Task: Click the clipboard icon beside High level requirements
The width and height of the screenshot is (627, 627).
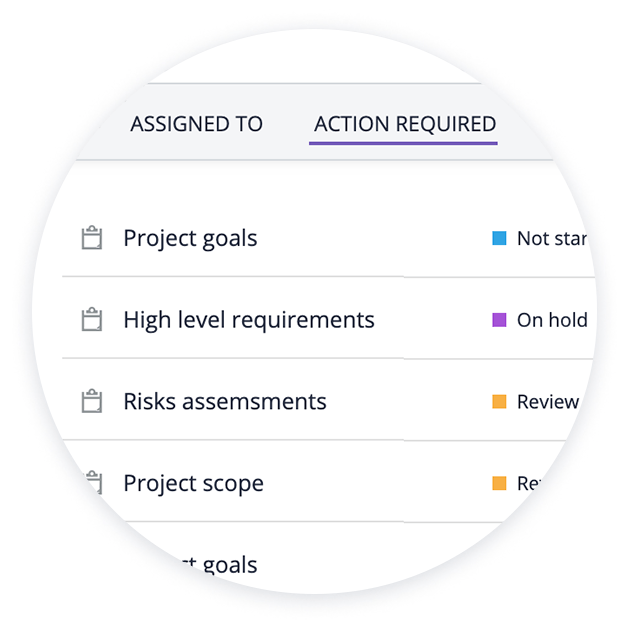Action: pyautogui.click(x=92, y=319)
